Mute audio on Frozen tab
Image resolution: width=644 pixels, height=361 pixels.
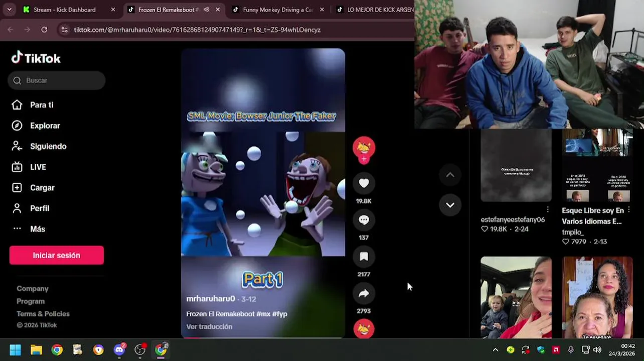coord(206,10)
